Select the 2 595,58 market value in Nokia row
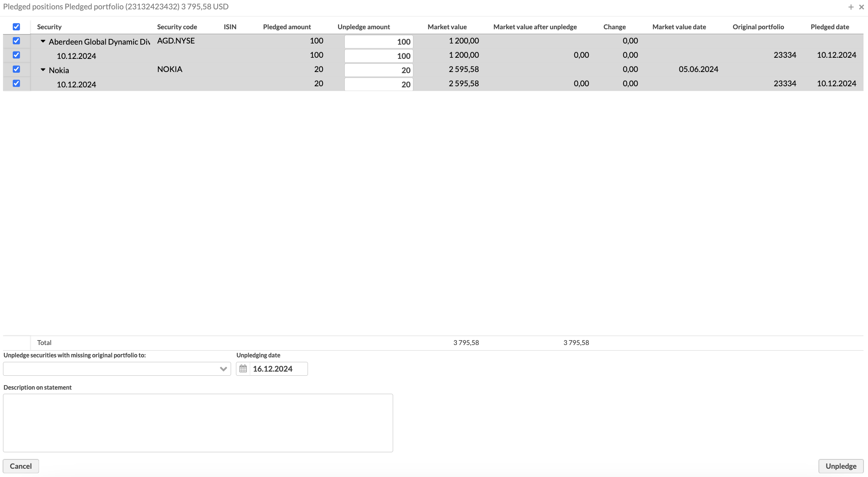This screenshot has width=868, height=477. pos(464,69)
